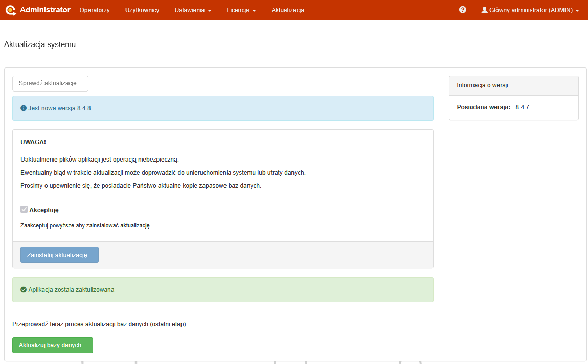
Task: Click the Aplikacja została zaktulizowana message text
Action: coord(71,289)
